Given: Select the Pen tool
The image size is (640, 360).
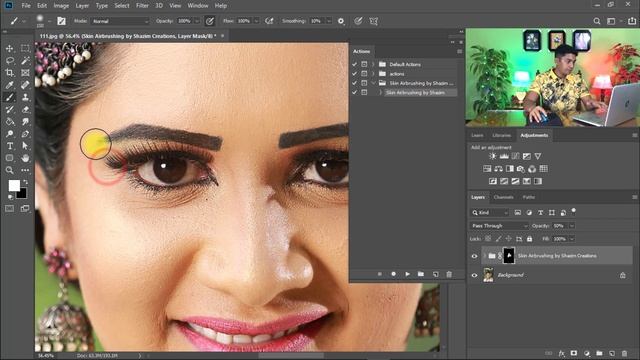Looking at the screenshot, I should click(25, 134).
